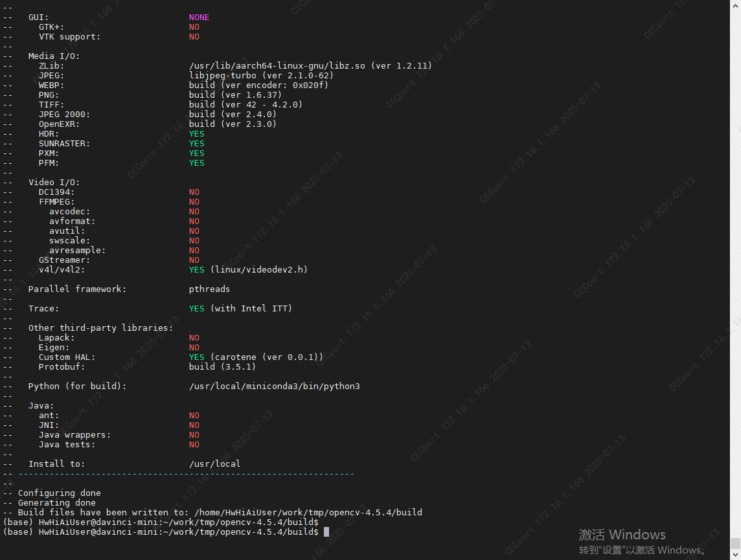Image resolution: width=741 pixels, height=560 pixels.
Task: Click the YES value next to PXM
Action: click(x=197, y=153)
